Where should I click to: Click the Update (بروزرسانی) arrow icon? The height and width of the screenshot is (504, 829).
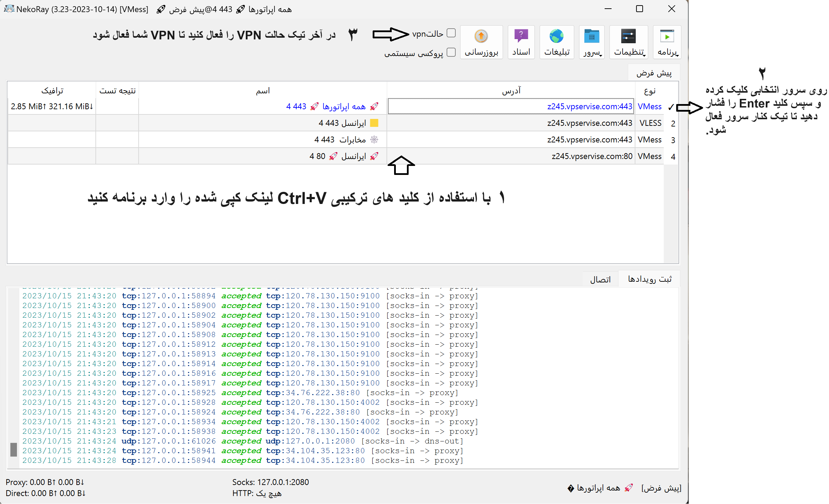coord(481,36)
